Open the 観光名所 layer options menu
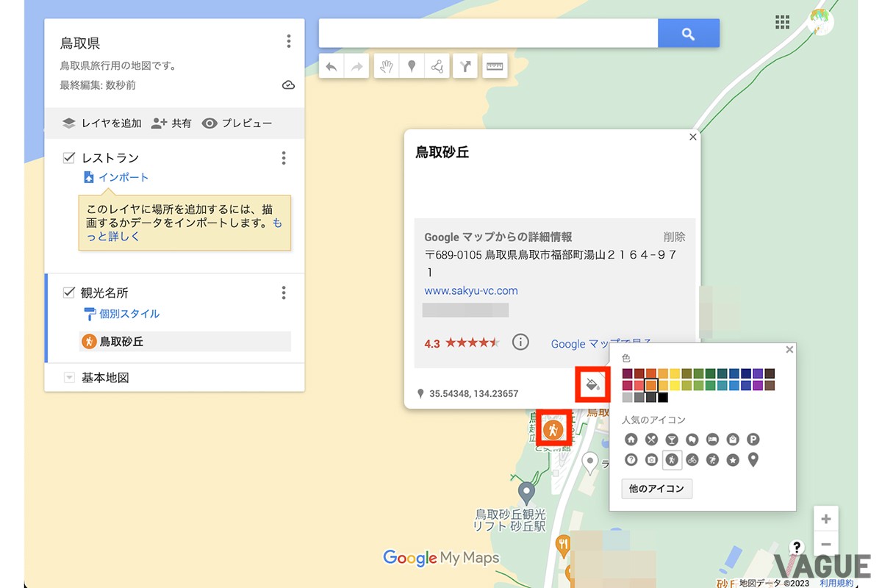The height and width of the screenshot is (588, 882). point(284,293)
